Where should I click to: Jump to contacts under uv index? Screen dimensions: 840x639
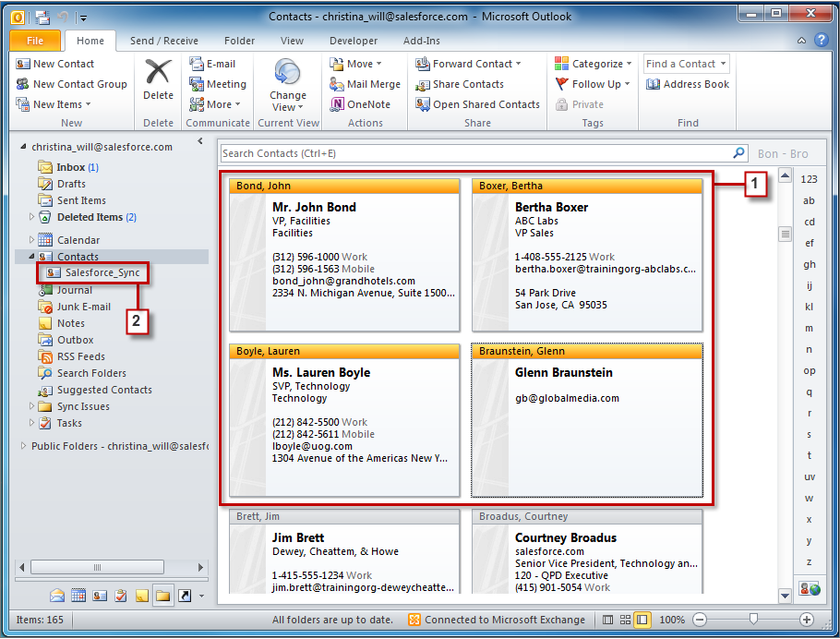[x=809, y=476]
